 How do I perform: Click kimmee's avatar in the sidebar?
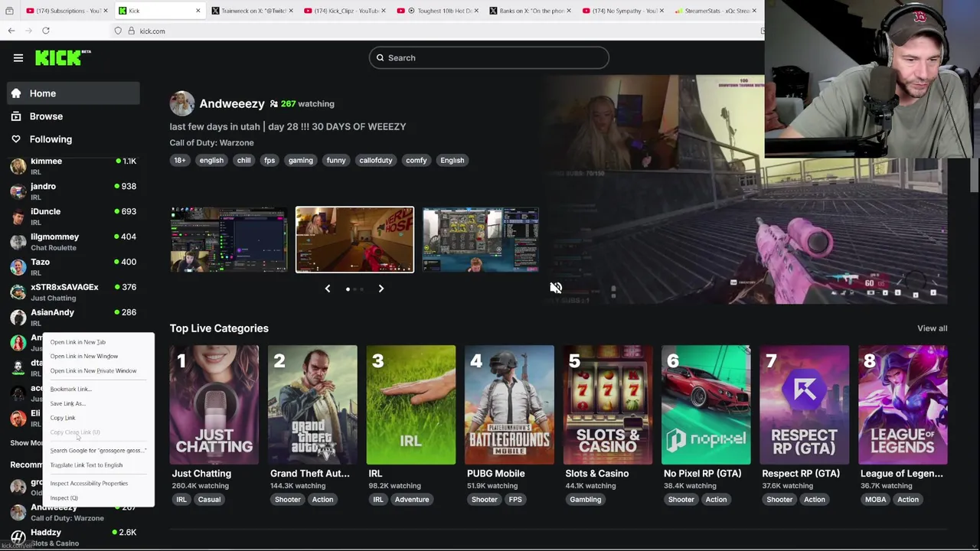click(18, 167)
